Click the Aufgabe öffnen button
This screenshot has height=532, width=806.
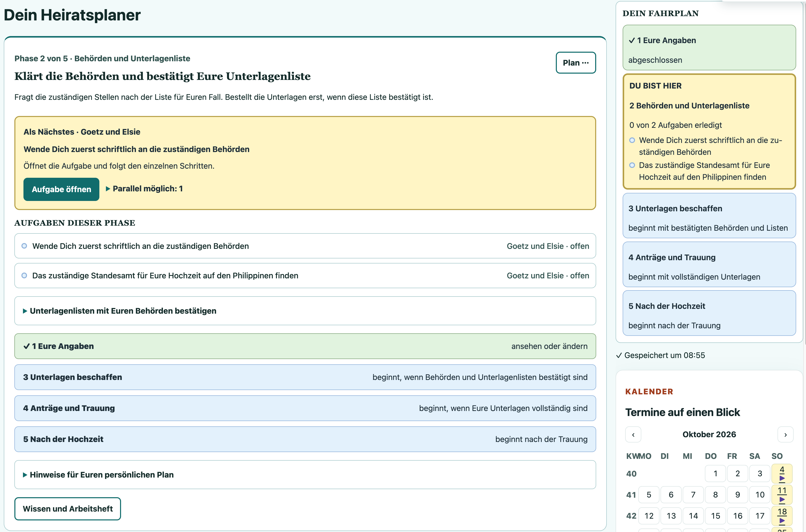pos(62,189)
